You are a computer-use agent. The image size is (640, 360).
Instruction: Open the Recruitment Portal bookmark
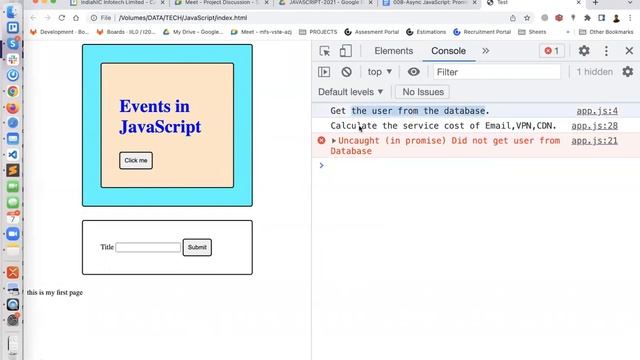[482, 32]
